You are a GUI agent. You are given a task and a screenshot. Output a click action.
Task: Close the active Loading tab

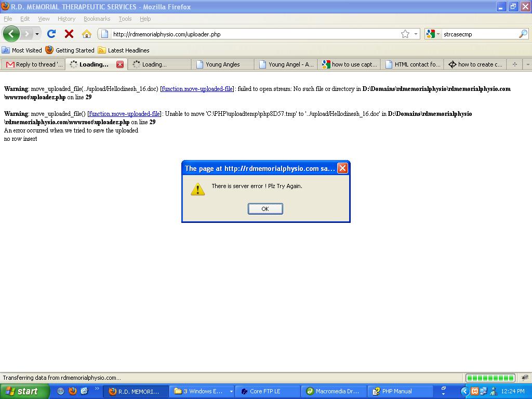coord(120,64)
